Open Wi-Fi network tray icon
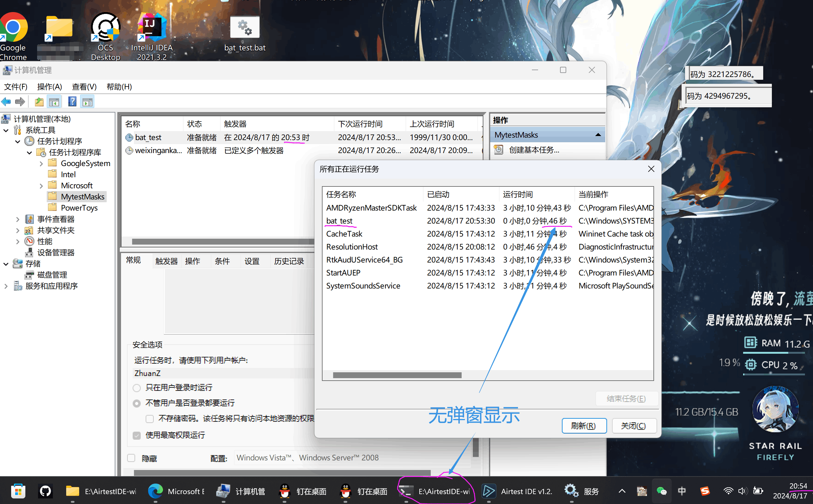The height and width of the screenshot is (504, 813). tap(728, 491)
